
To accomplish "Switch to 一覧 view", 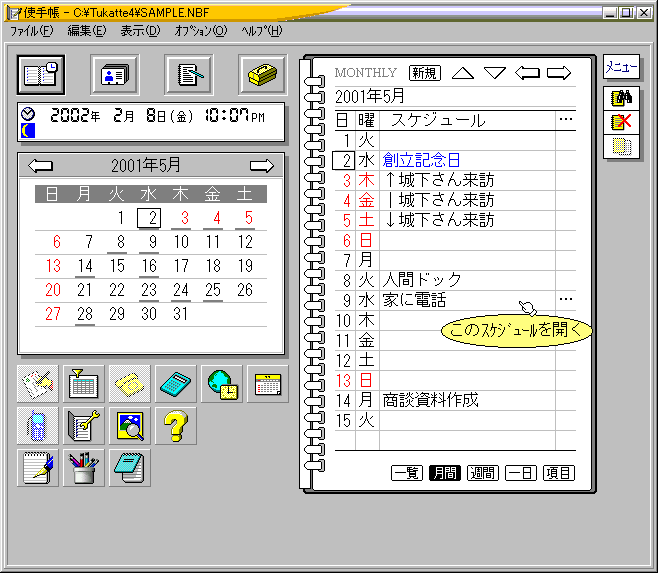I will 407,473.
